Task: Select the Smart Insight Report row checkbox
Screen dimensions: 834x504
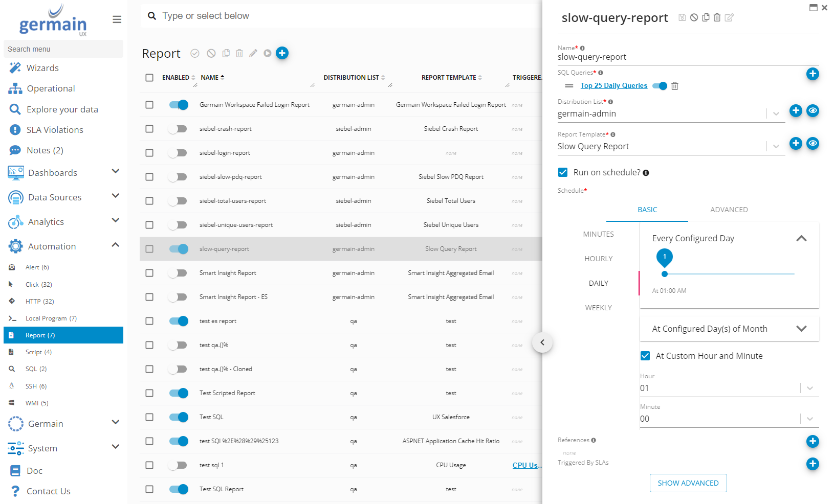Action: tap(149, 273)
